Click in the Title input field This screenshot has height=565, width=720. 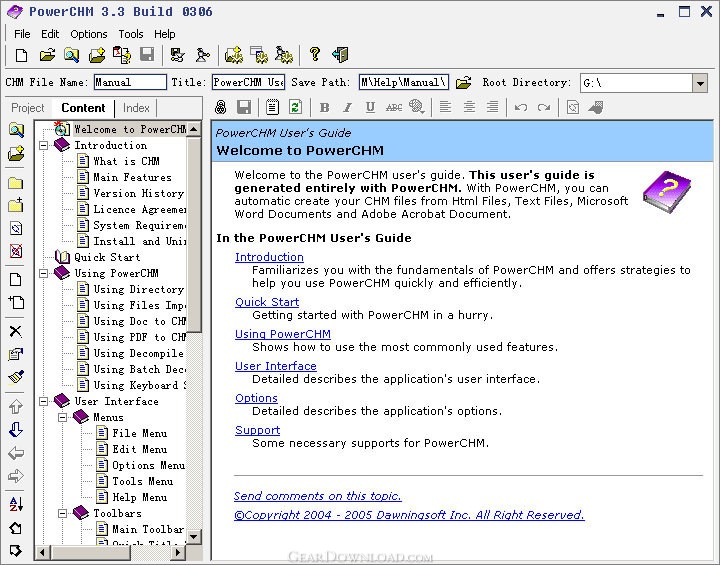click(248, 82)
